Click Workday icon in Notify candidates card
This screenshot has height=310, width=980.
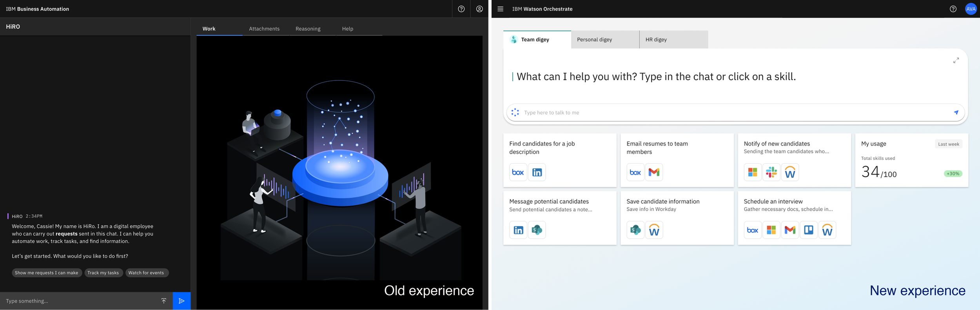(790, 172)
